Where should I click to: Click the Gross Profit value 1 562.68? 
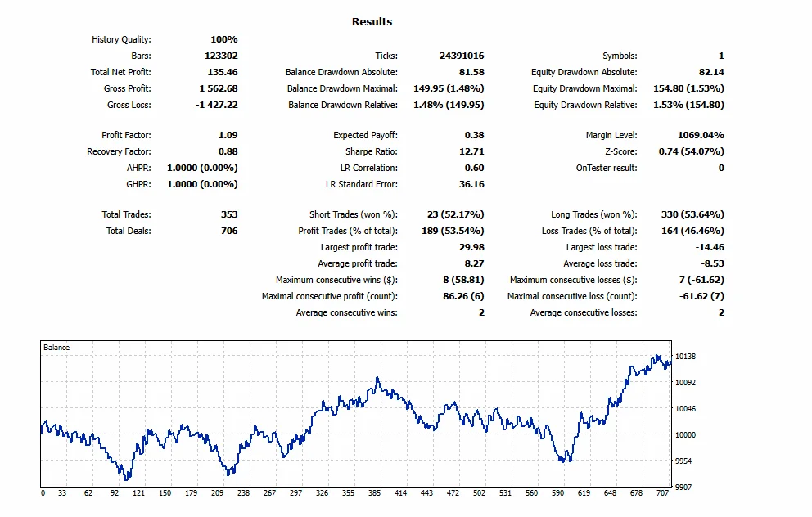coord(219,88)
